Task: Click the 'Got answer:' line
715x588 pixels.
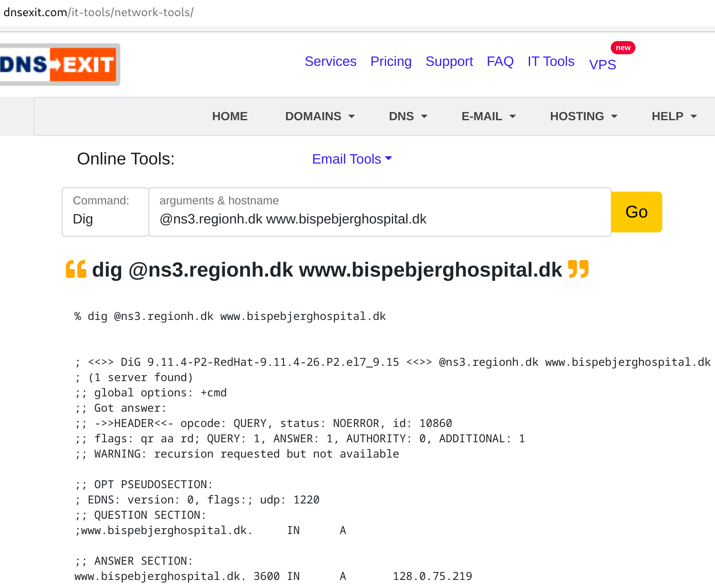Action: click(120, 408)
